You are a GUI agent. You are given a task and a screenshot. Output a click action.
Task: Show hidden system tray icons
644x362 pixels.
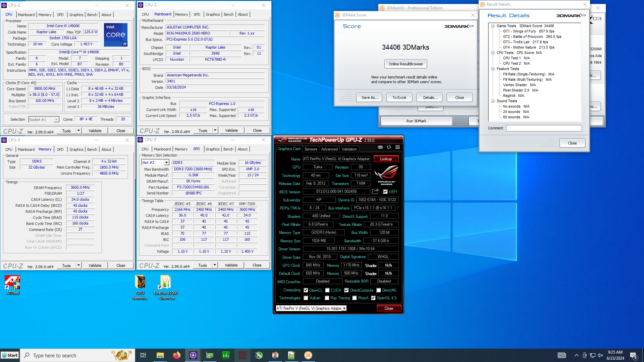click(576, 355)
